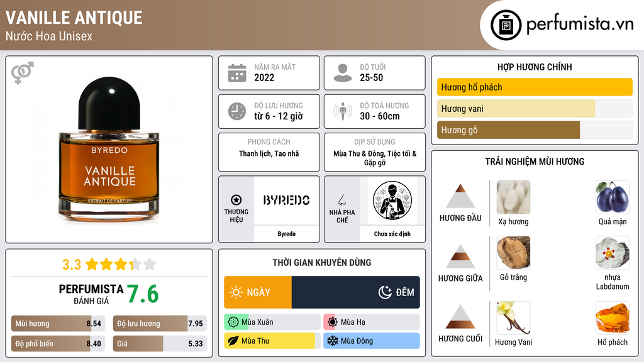The width and height of the screenshot is (644, 362).
Task: Click the snowflake icon for Mùa Đông
Action: pyautogui.click(x=333, y=341)
